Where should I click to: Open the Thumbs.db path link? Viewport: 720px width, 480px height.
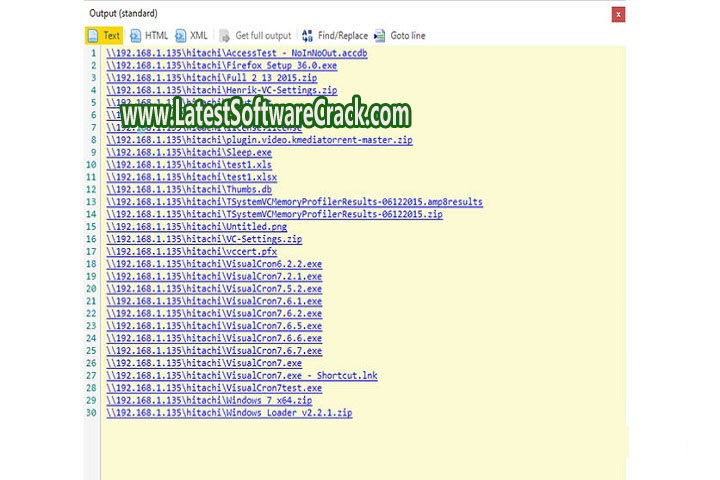(x=189, y=189)
